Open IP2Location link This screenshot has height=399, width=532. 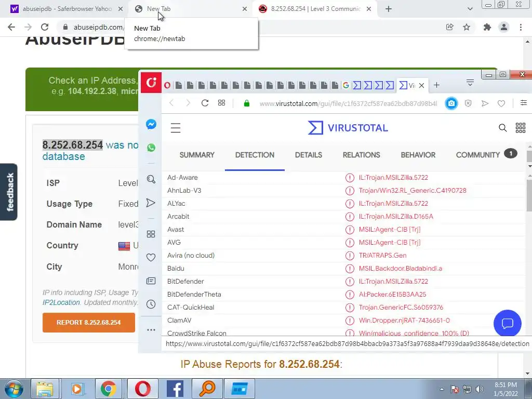click(x=61, y=302)
